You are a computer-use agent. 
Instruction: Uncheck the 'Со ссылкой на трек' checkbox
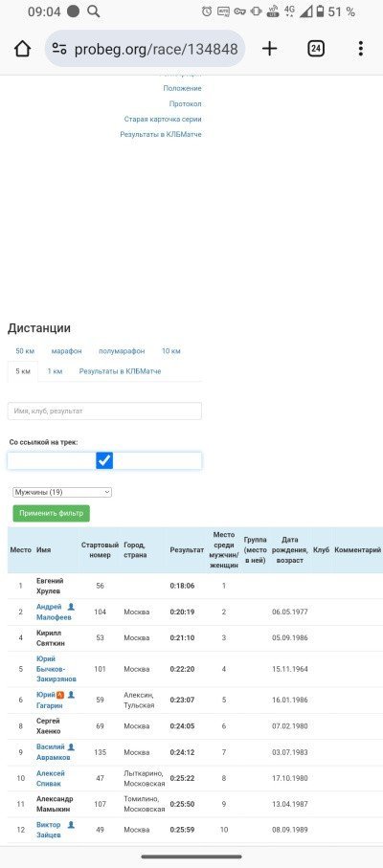click(x=104, y=460)
